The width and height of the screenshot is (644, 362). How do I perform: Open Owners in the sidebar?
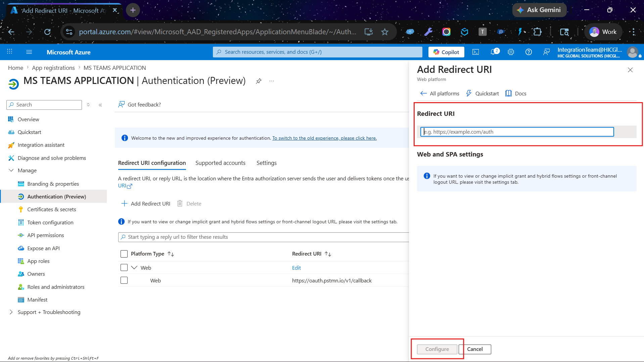pyautogui.click(x=36, y=274)
